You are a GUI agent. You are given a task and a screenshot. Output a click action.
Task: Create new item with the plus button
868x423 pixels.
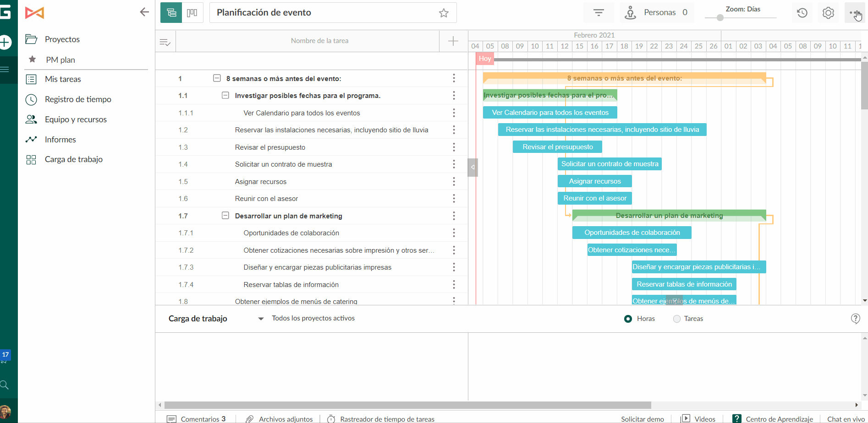(5, 43)
